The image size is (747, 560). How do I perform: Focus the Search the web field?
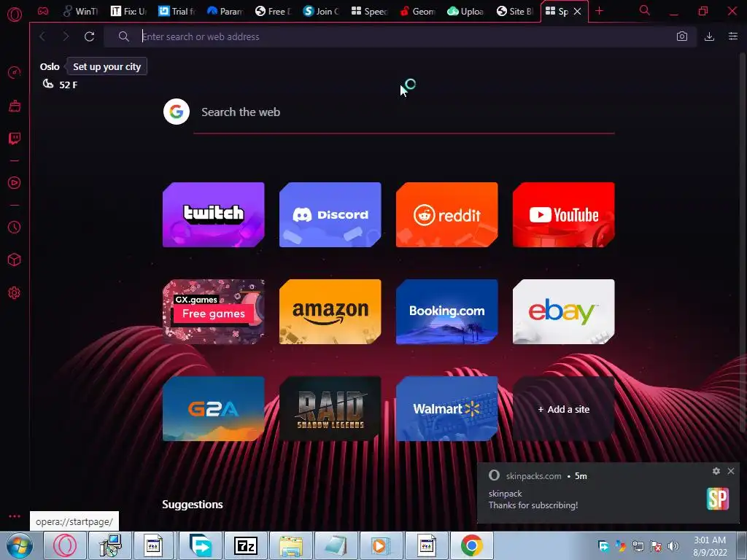[x=404, y=112]
